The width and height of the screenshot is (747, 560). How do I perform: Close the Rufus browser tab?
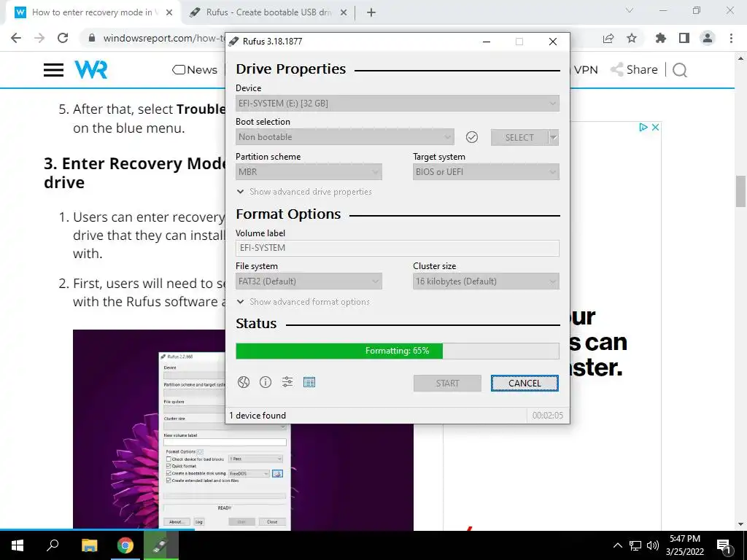[344, 13]
